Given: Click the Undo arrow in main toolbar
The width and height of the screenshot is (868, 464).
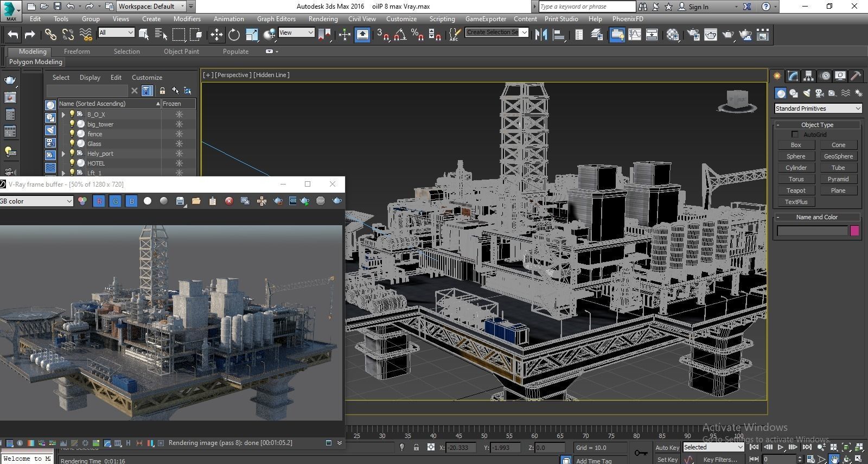Looking at the screenshot, I should click(13, 35).
